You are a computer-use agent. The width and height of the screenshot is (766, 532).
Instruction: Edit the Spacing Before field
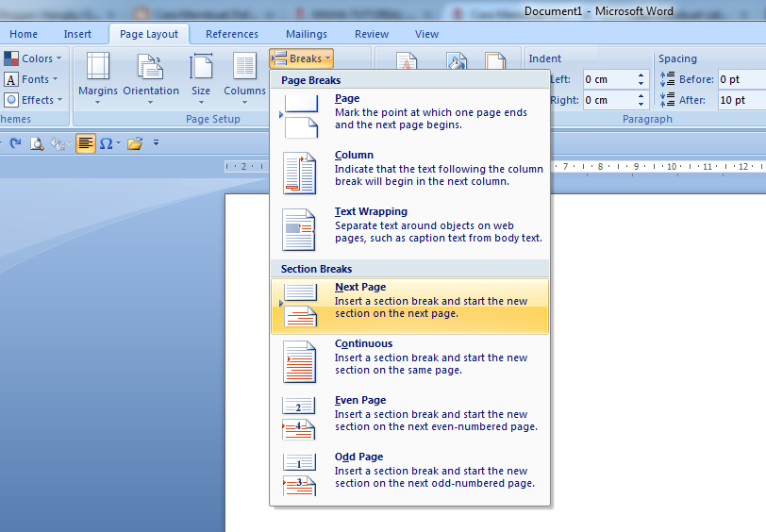click(741, 79)
